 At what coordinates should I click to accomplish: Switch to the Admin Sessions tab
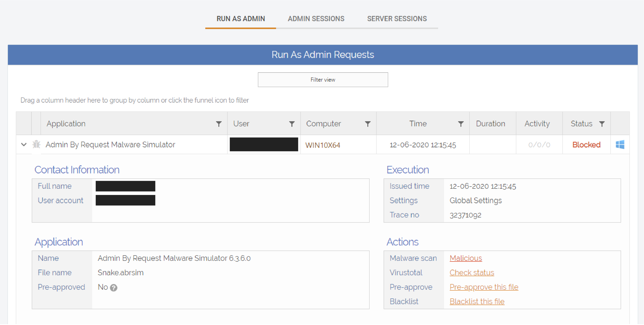click(x=316, y=19)
